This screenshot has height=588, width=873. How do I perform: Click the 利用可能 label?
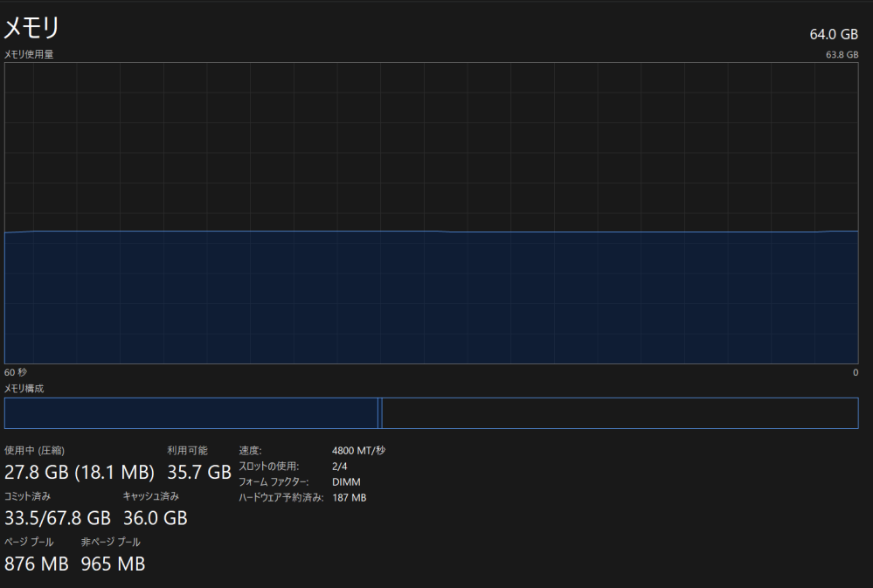pos(188,451)
